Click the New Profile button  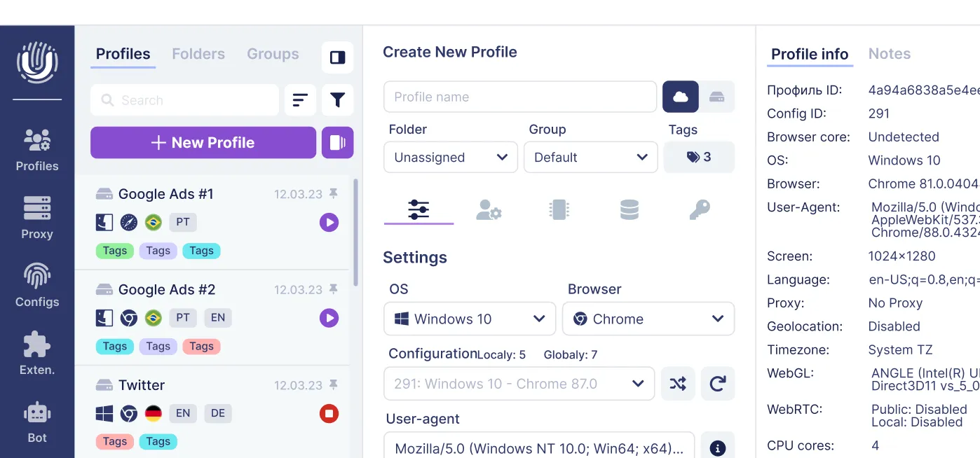coord(203,143)
